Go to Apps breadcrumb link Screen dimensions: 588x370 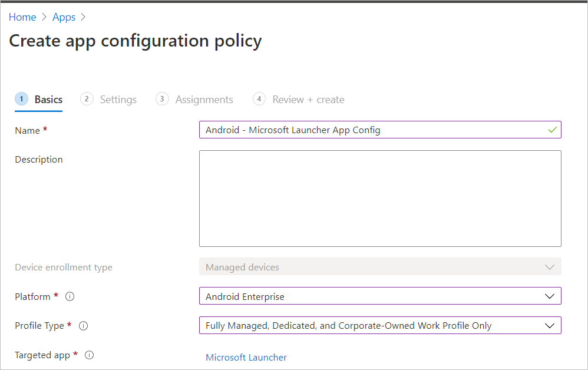pos(64,17)
